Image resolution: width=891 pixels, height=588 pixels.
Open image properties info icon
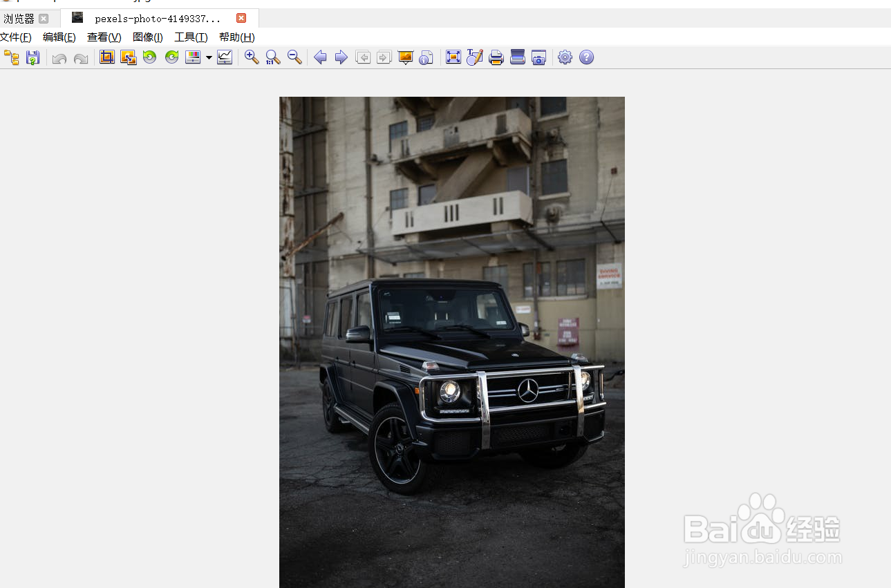click(426, 57)
